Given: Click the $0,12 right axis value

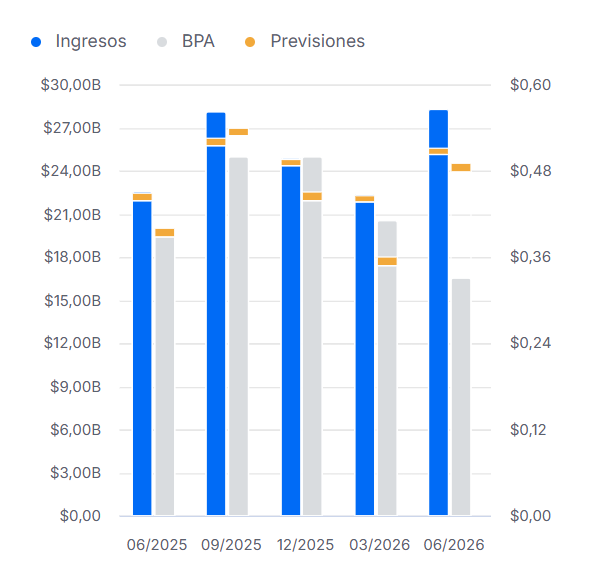Looking at the screenshot, I should tap(528, 430).
